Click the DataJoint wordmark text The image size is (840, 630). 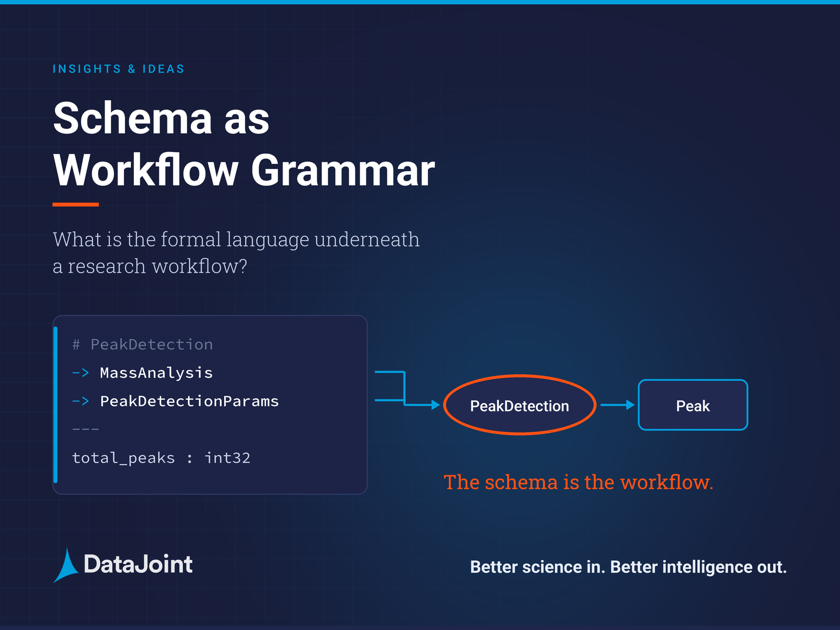click(x=138, y=564)
